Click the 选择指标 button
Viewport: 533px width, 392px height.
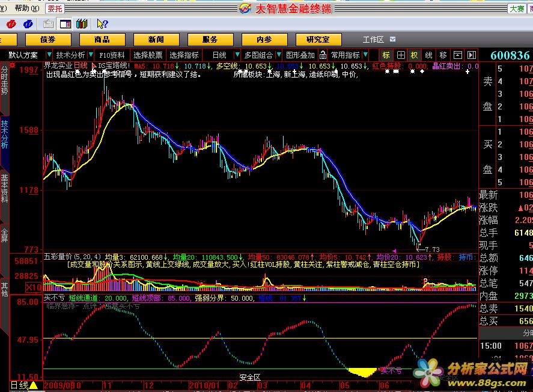pyautogui.click(x=184, y=55)
